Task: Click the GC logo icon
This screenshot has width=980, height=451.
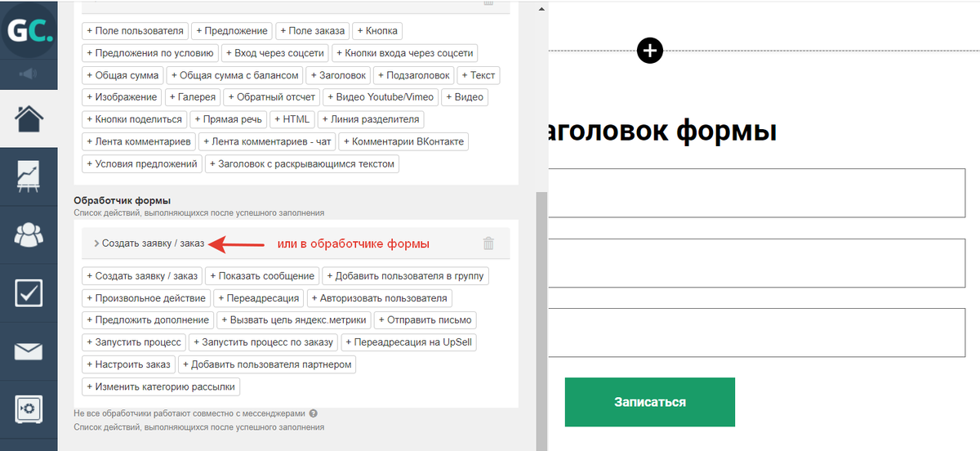Action: tap(29, 30)
